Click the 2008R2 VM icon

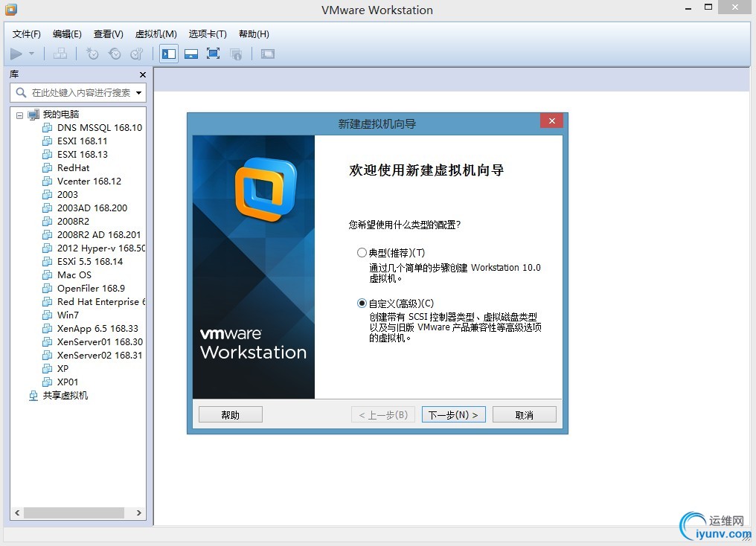coord(48,222)
